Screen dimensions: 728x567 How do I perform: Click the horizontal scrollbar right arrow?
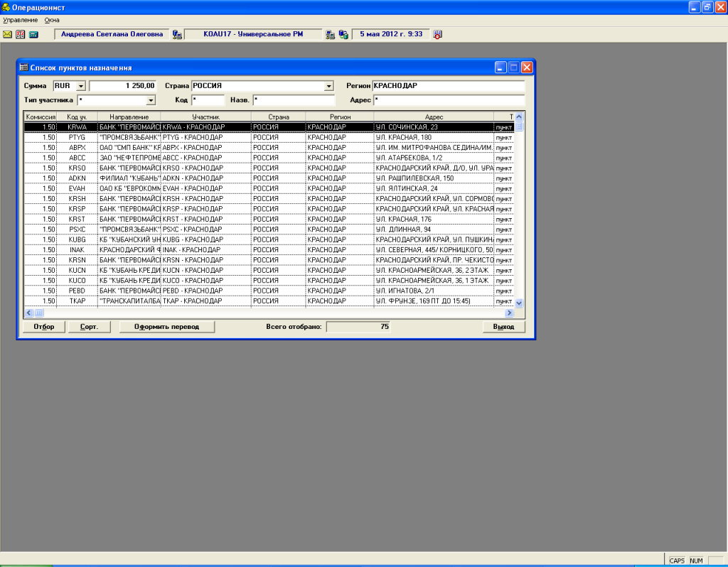(x=509, y=313)
